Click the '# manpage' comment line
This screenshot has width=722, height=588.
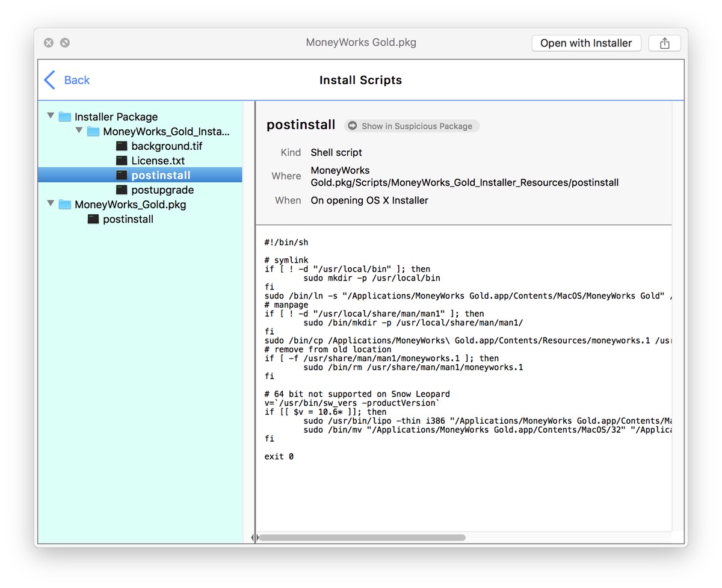coord(286,305)
